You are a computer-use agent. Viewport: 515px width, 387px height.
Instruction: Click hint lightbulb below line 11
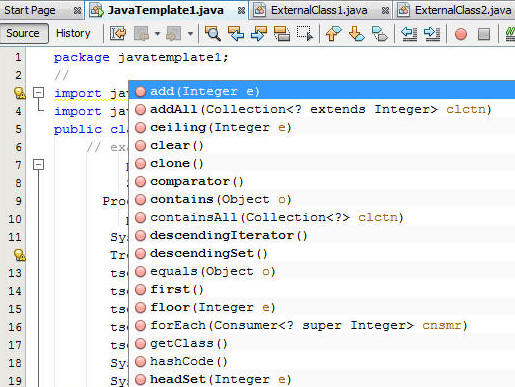click(x=20, y=255)
